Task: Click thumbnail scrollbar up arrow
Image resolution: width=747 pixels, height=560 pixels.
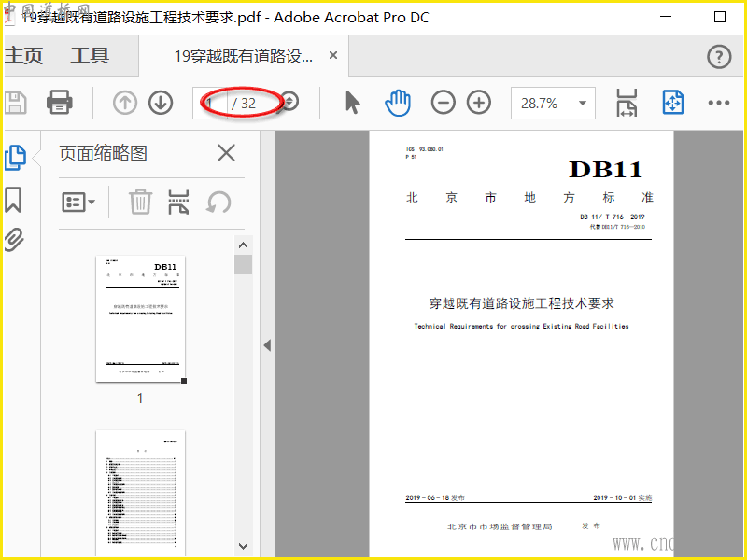Action: 243,245
